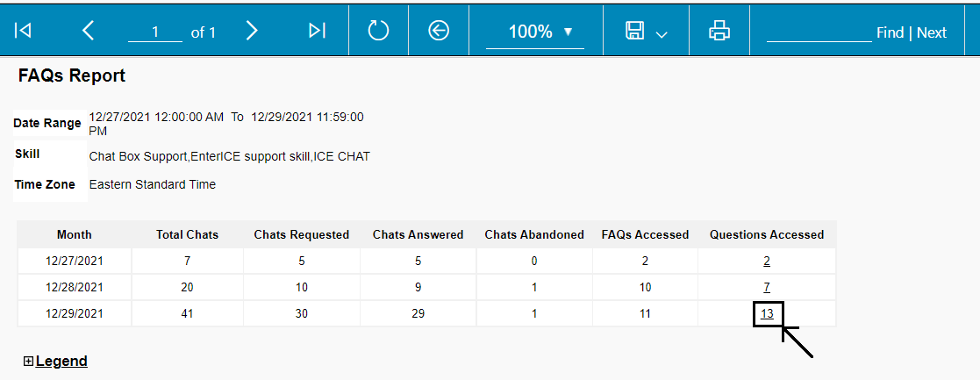Click the Find link in toolbar
This screenshot has height=380, width=980.
click(x=890, y=32)
